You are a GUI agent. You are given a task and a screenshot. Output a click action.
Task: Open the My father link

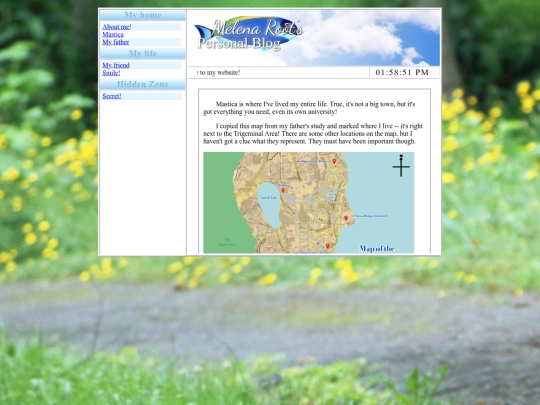tap(115, 42)
